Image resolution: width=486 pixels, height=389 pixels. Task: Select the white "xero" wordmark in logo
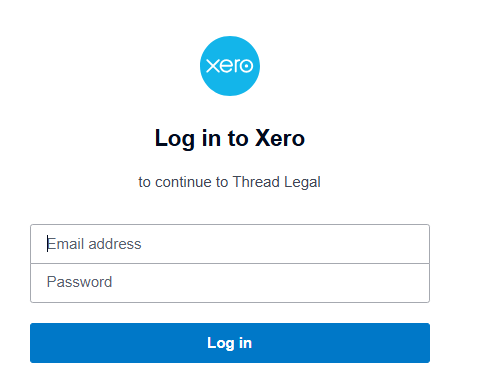[x=230, y=66]
